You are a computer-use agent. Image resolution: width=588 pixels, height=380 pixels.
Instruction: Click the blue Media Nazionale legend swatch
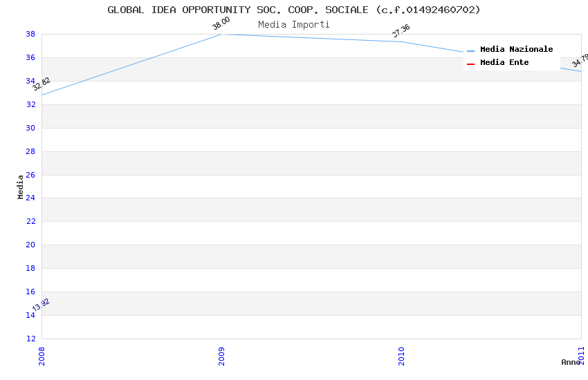(470, 50)
